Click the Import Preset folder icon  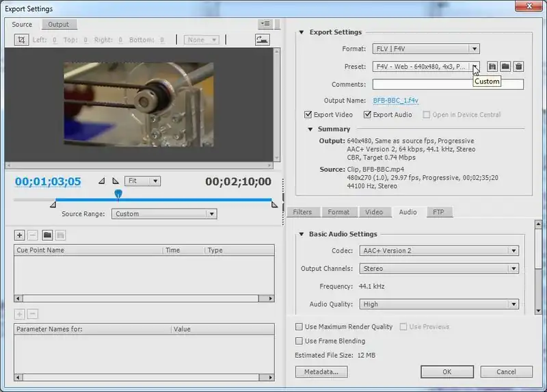click(x=505, y=66)
